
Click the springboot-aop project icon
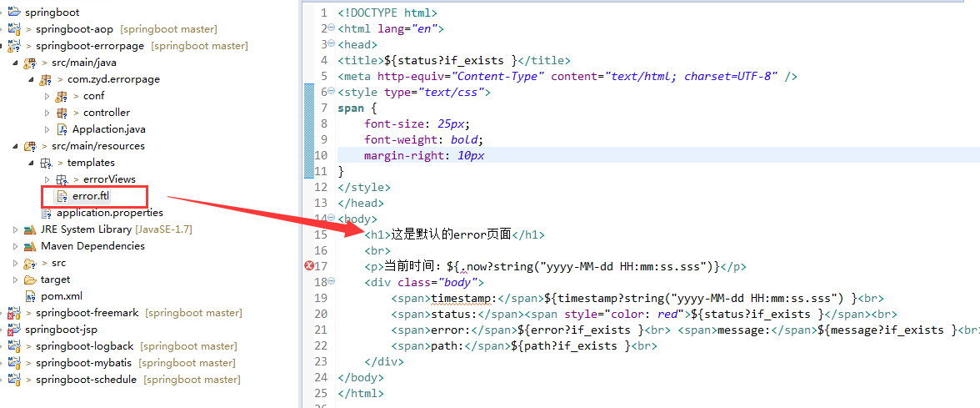pos(13,28)
